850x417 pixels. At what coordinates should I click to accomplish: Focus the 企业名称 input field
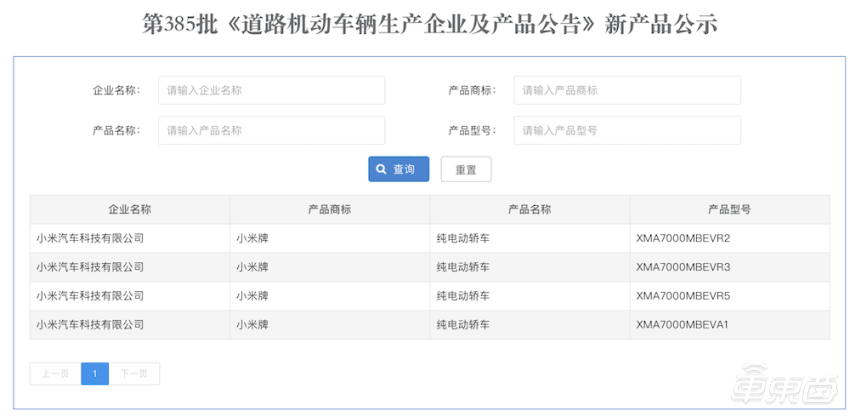(271, 90)
